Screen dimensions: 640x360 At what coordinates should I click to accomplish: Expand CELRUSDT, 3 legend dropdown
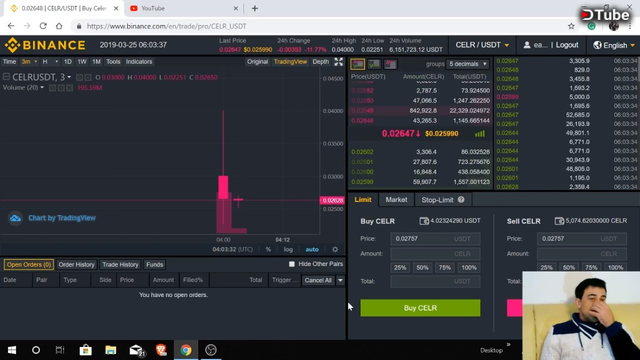(x=69, y=77)
